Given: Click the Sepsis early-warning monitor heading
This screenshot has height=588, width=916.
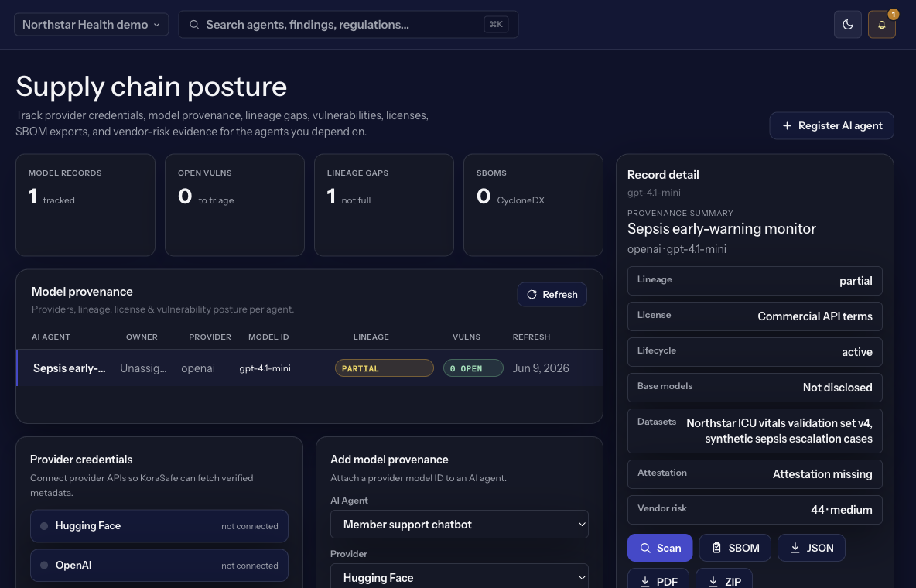Looking at the screenshot, I should [x=722, y=228].
